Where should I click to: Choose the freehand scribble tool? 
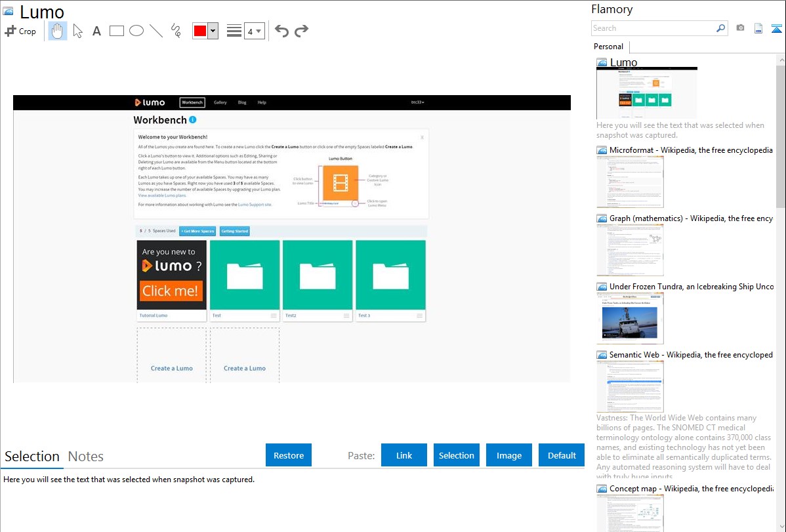176,31
